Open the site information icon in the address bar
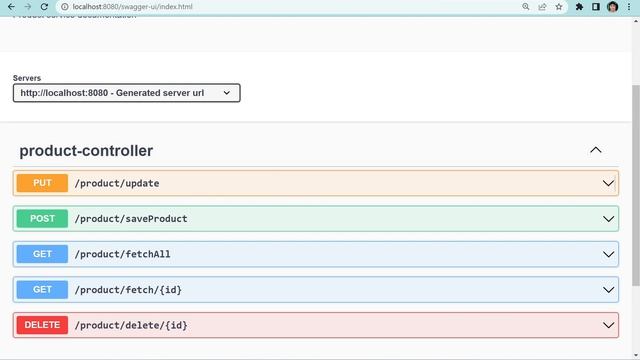640x360 pixels. (x=64, y=7)
